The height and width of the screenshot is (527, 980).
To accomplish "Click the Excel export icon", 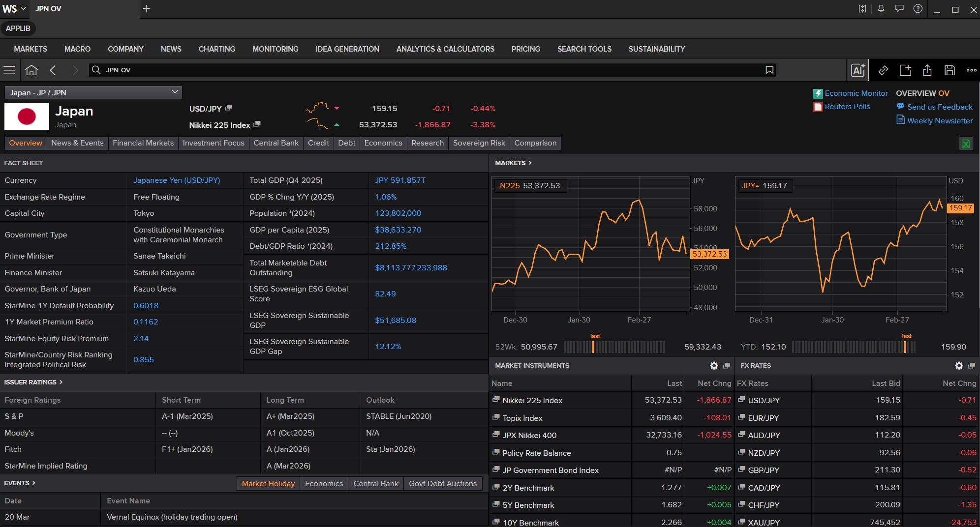I will tap(966, 144).
